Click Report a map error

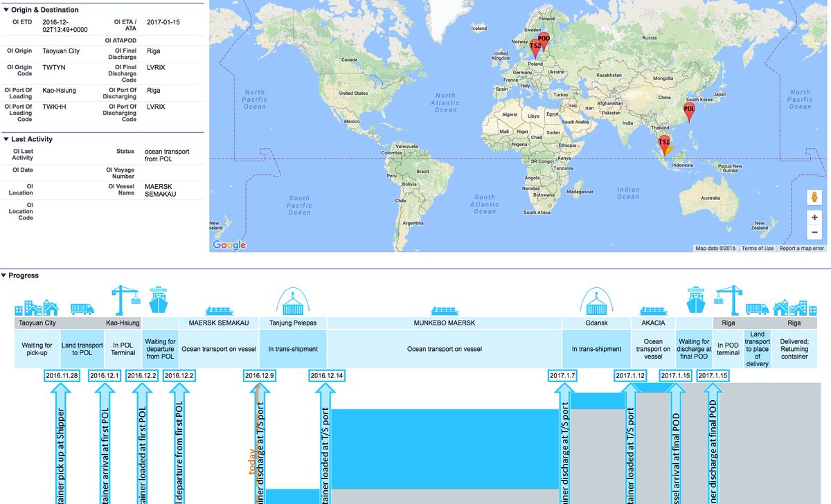pyautogui.click(x=801, y=248)
